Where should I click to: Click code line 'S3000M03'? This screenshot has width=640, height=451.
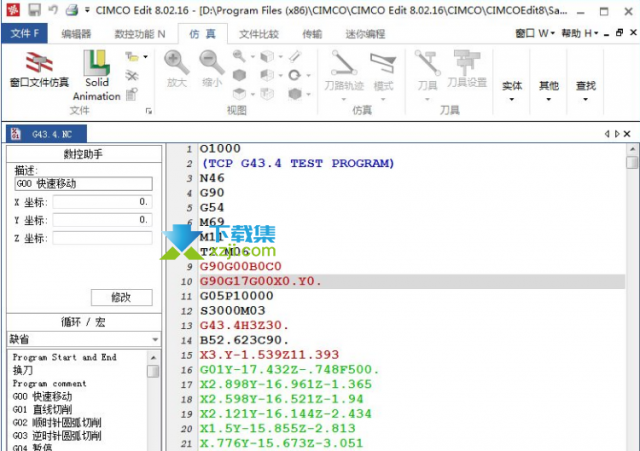pos(233,311)
